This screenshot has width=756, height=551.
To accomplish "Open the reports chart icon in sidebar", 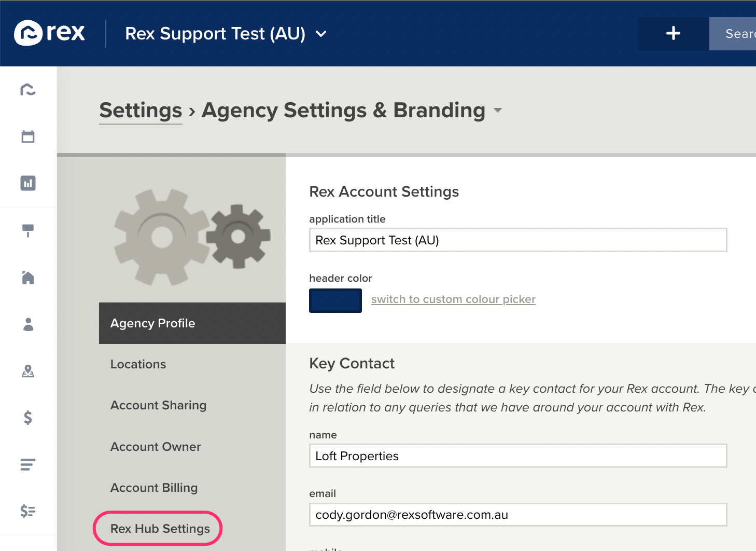I will click(x=28, y=183).
